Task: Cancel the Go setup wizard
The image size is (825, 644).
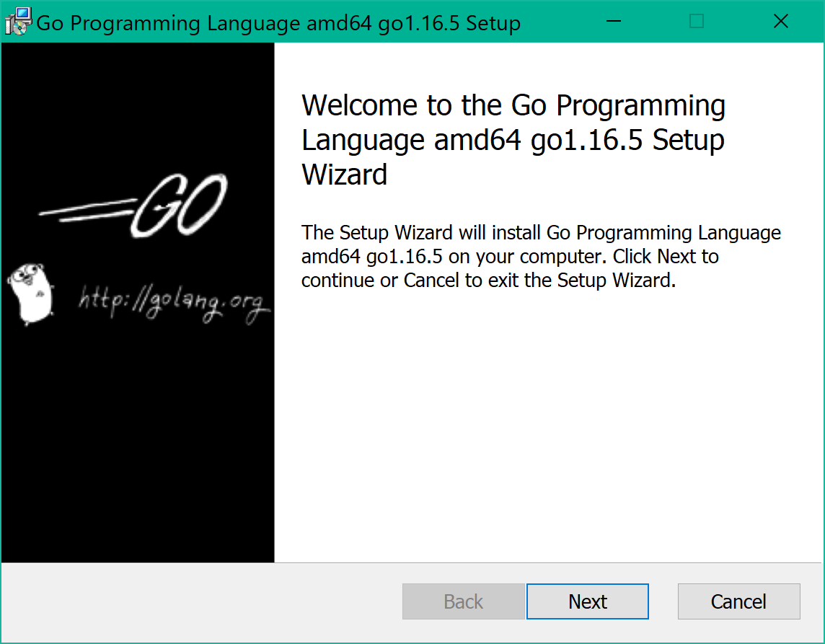Action: pyautogui.click(x=738, y=601)
